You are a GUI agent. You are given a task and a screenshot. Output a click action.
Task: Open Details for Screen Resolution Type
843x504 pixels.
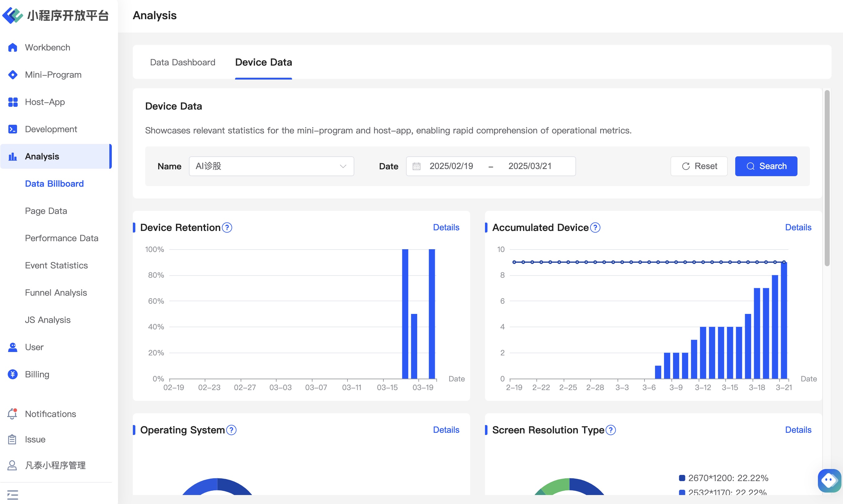798,430
